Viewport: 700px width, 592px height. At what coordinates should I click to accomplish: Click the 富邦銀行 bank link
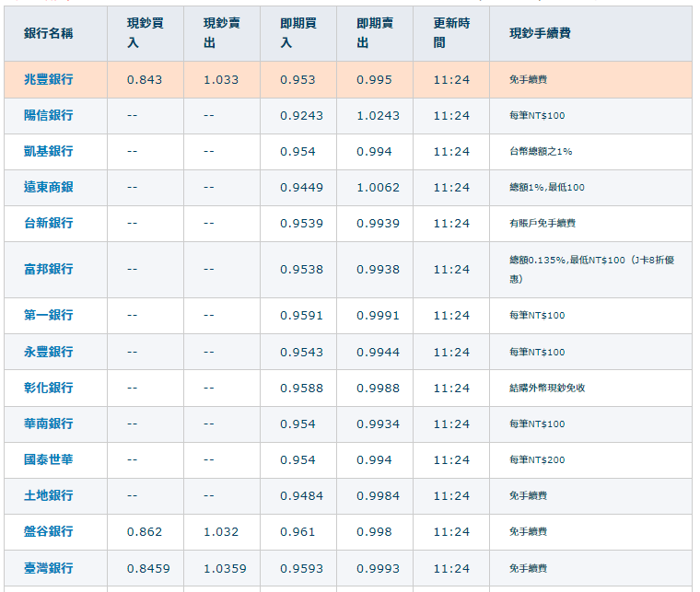49,270
